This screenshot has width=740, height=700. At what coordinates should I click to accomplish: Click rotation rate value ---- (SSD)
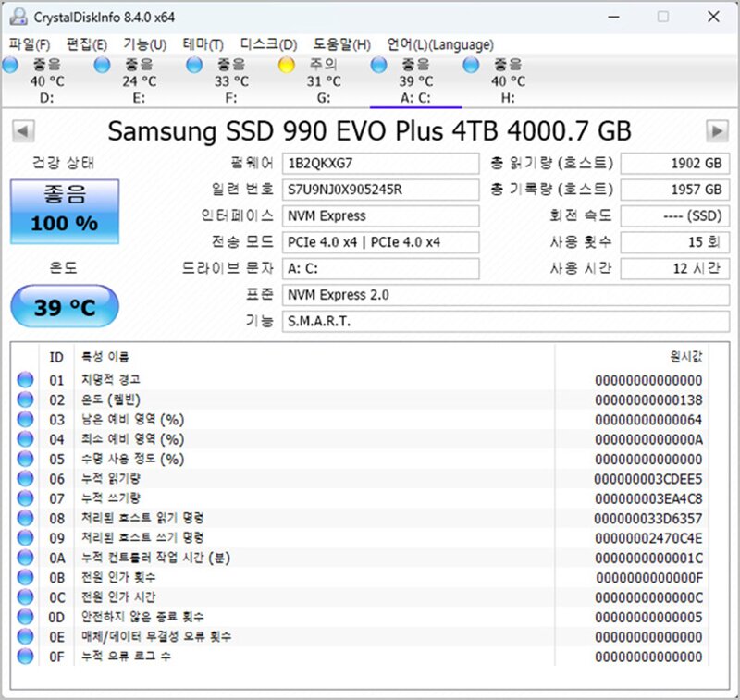(675, 216)
